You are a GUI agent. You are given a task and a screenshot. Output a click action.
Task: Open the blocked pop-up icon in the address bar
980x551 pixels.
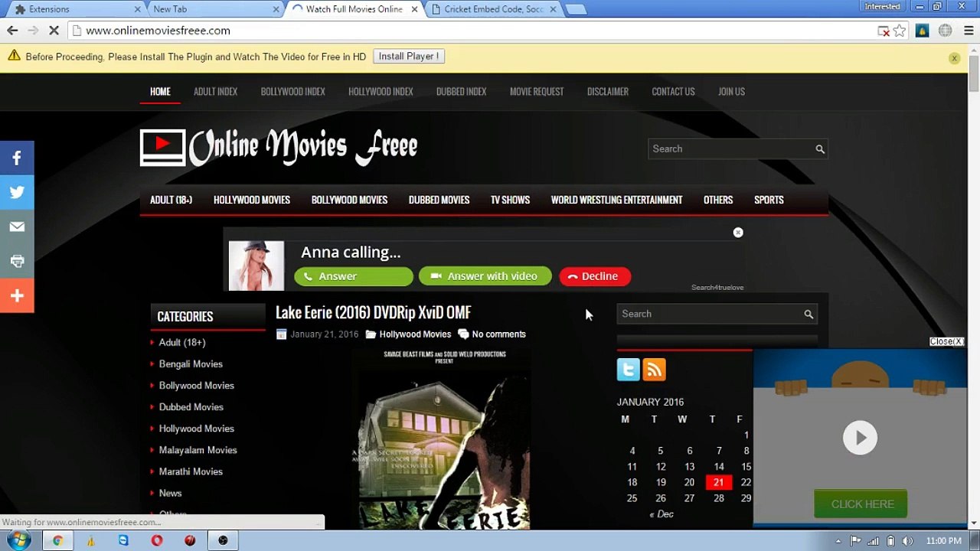[x=884, y=31]
